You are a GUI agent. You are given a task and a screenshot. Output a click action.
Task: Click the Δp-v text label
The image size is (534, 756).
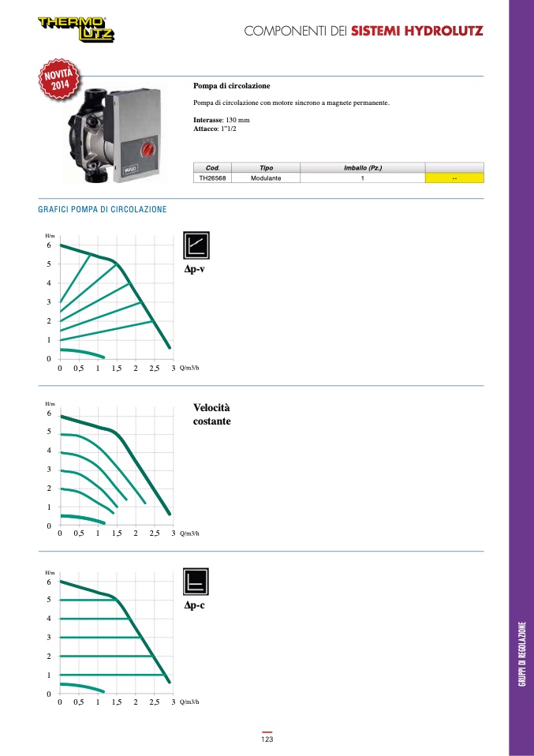195,270
